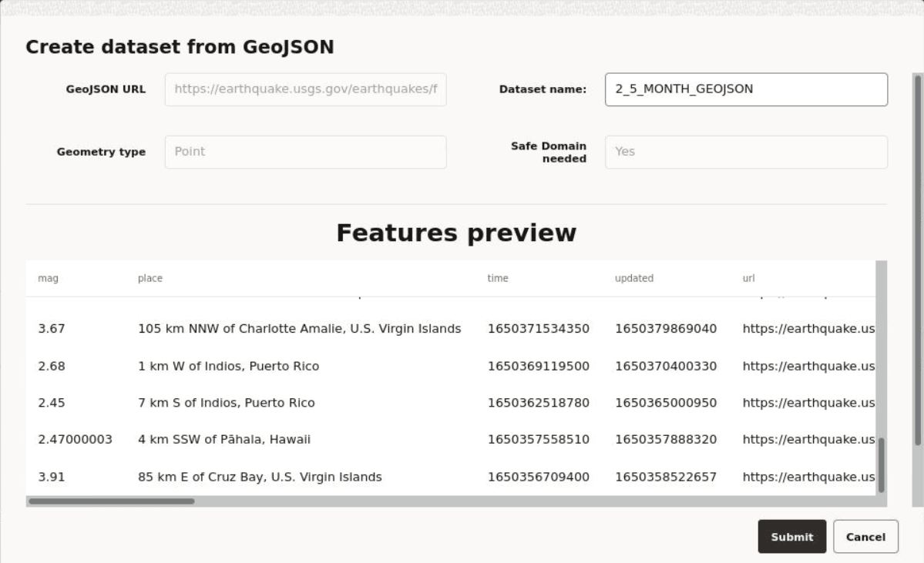Screen dimensions: 924x563
Task: Click time value 1650371534350
Action: point(538,329)
